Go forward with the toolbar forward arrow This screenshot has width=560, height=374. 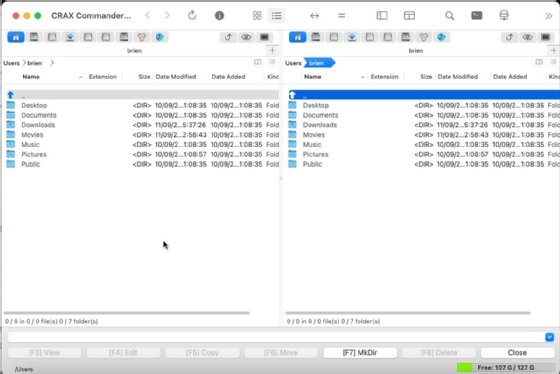[167, 15]
